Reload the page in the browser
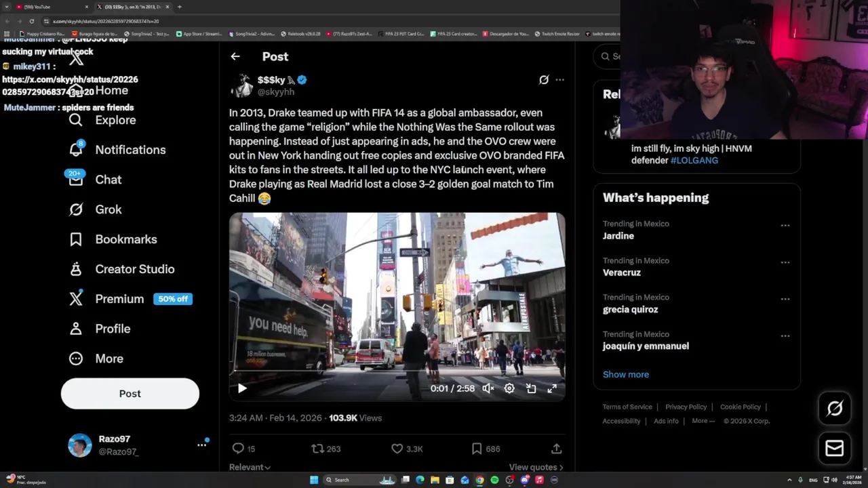 pyautogui.click(x=31, y=21)
